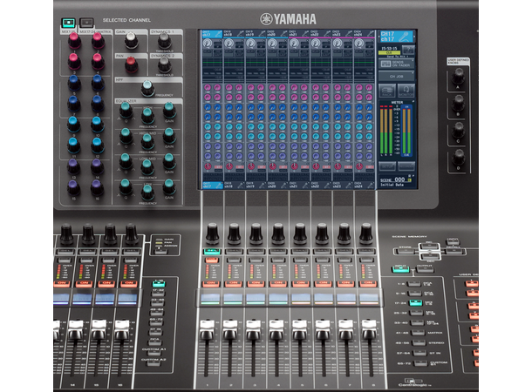Touch the DYNAMICS 1 threshold knob
532x392 pixels.
[164, 41]
